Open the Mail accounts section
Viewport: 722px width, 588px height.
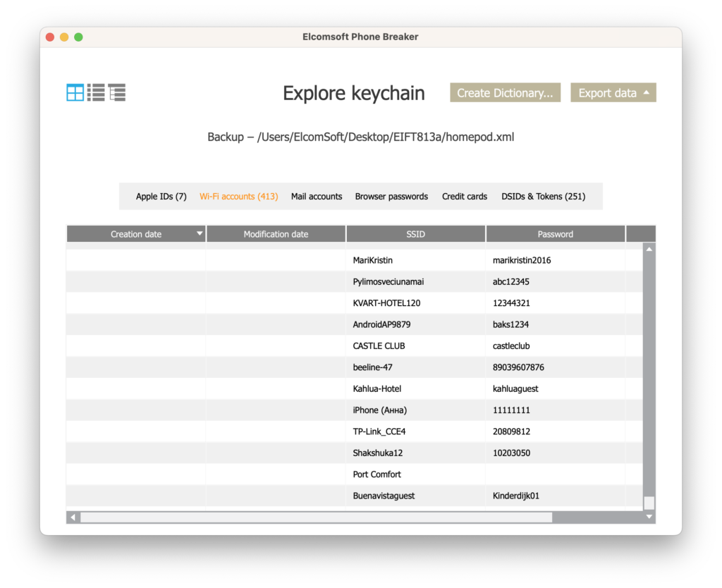coord(316,196)
